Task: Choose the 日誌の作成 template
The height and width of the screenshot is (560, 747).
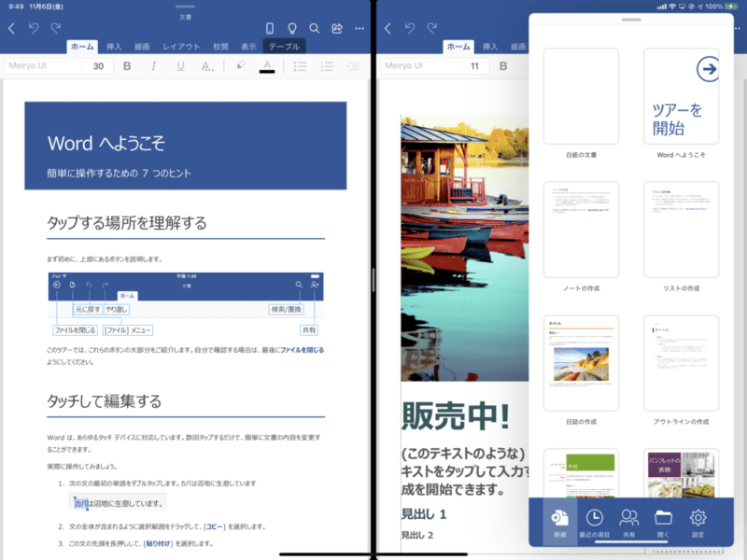Action: (x=581, y=363)
